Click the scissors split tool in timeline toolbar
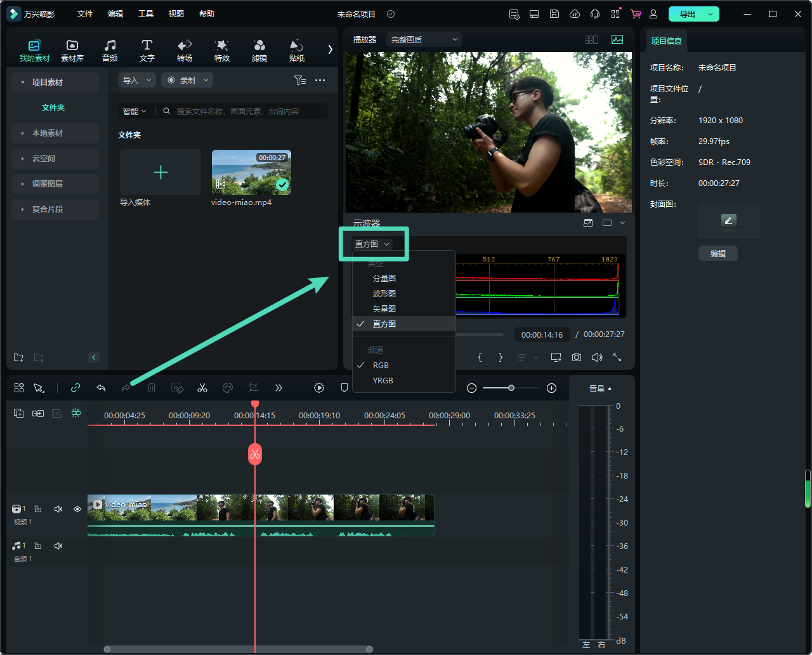 point(202,388)
